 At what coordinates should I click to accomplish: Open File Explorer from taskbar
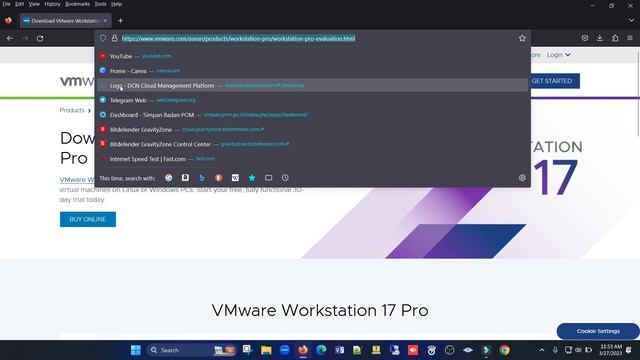(x=266, y=350)
